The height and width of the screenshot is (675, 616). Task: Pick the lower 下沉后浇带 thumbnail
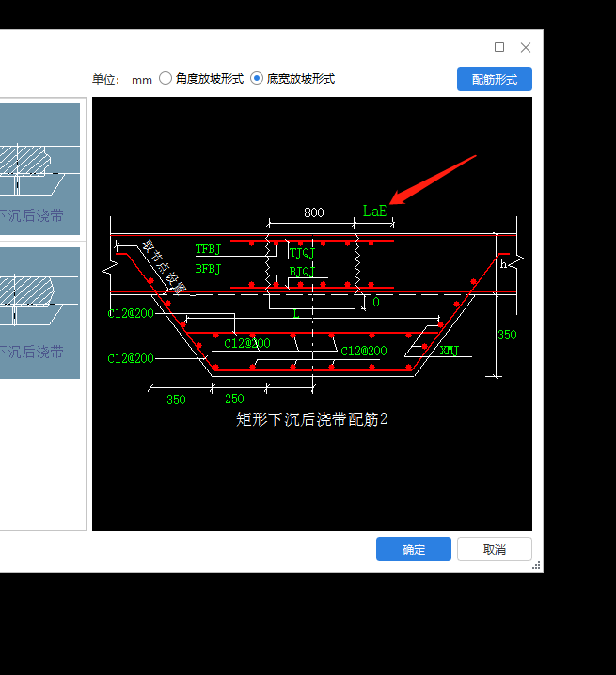click(39, 313)
